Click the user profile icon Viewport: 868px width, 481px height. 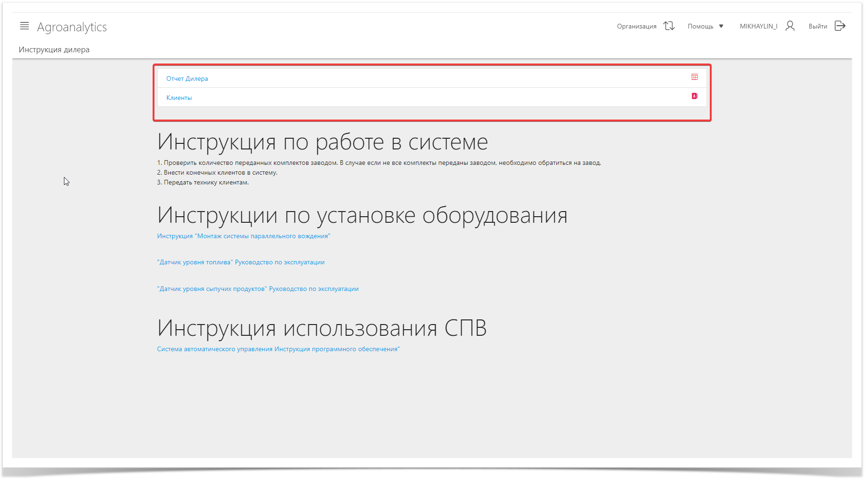pos(790,26)
